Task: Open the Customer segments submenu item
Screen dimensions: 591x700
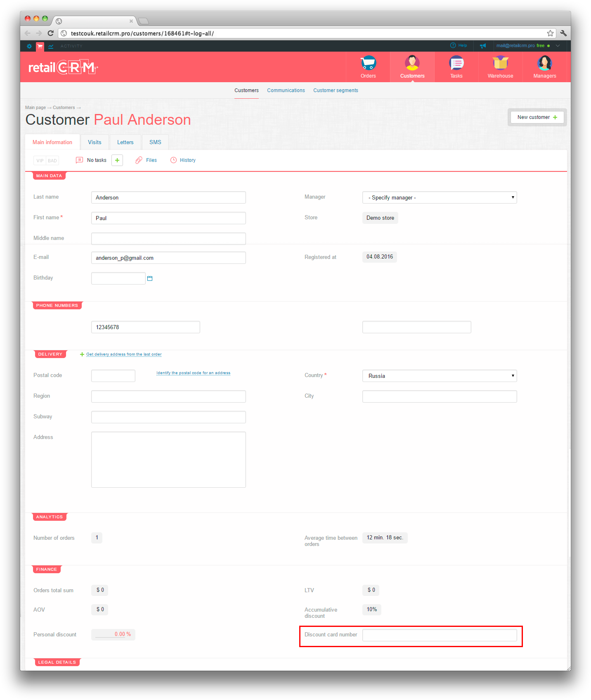Action: click(x=336, y=90)
